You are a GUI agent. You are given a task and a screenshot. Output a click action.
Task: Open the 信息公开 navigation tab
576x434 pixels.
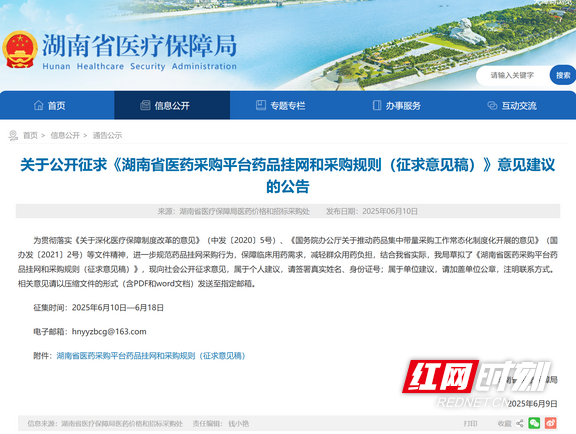pos(172,105)
